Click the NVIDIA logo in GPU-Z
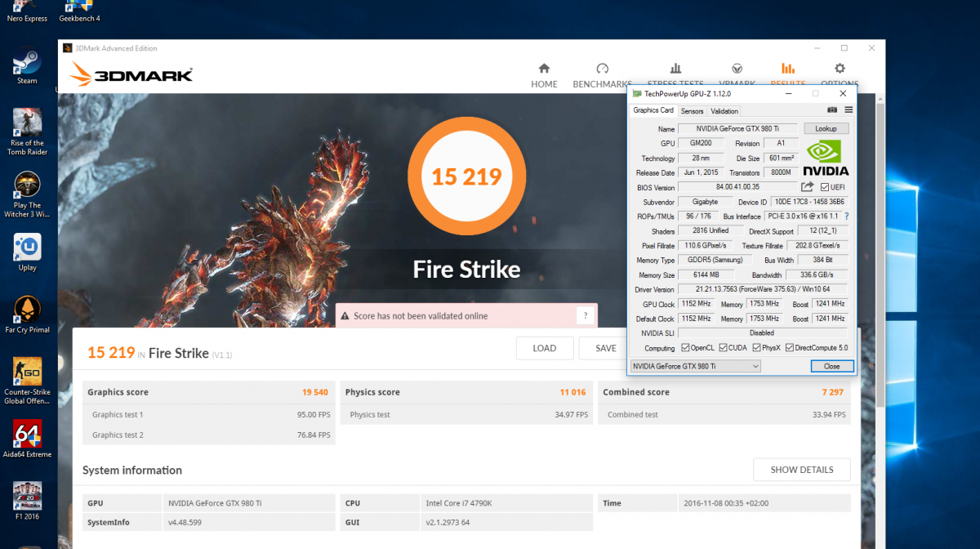This screenshot has width=980, height=549. coord(826,158)
